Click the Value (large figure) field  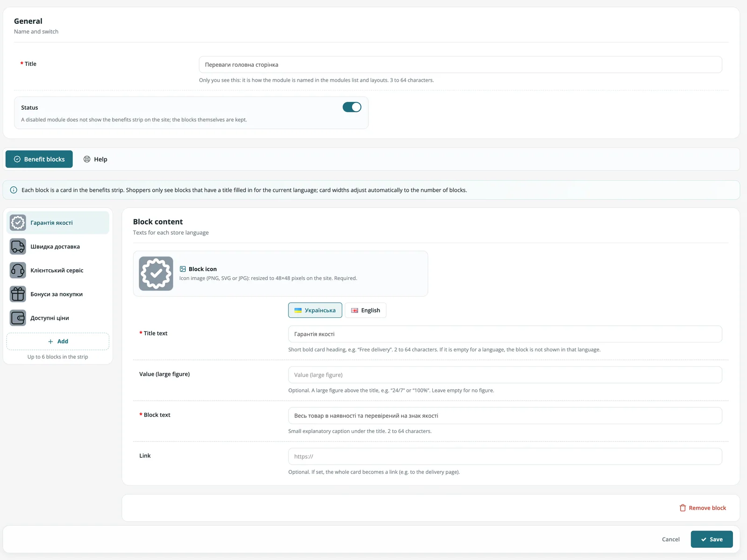pos(505,375)
